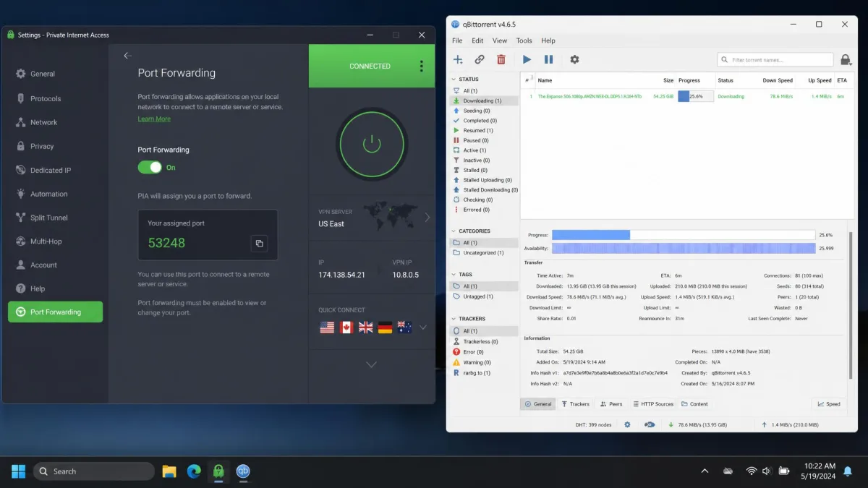Click the Availability pieces bar

tap(684, 248)
